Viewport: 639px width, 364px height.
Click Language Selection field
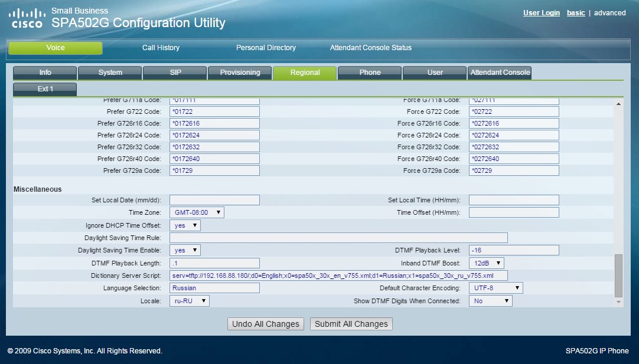point(214,288)
